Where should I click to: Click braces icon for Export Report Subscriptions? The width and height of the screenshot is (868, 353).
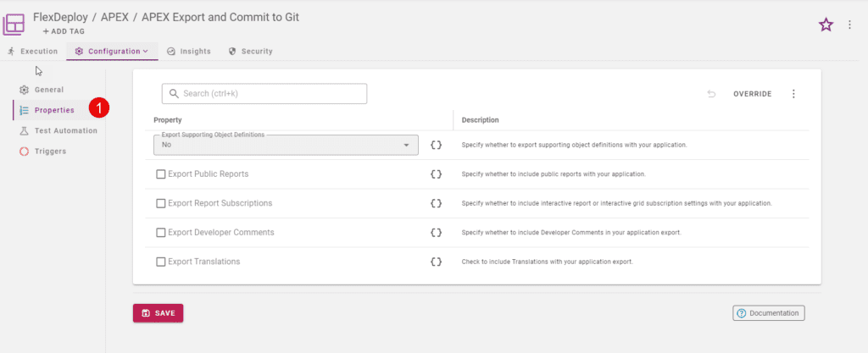pyautogui.click(x=437, y=203)
